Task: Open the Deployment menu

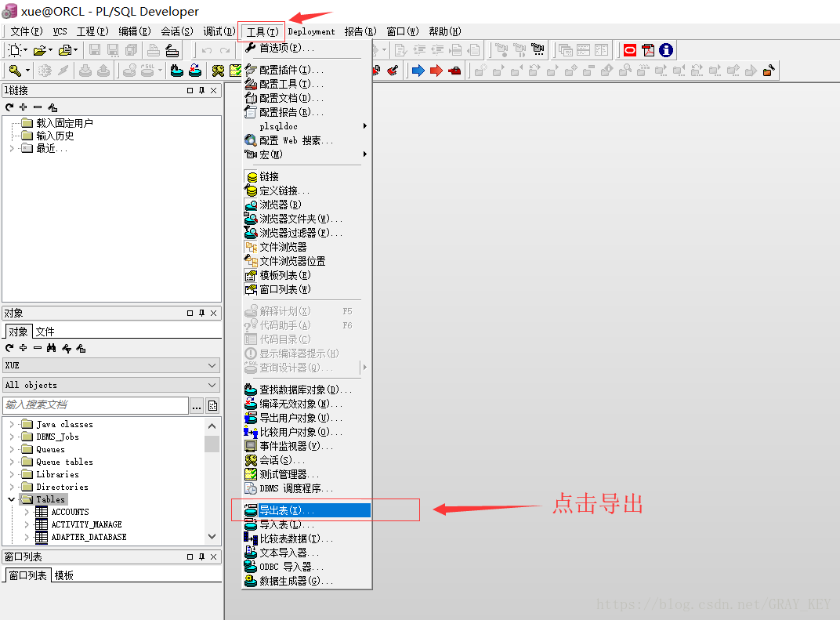Action: [x=311, y=31]
